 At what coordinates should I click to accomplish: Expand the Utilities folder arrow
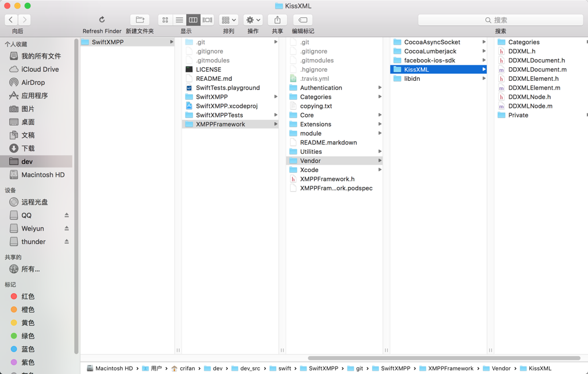coord(380,151)
